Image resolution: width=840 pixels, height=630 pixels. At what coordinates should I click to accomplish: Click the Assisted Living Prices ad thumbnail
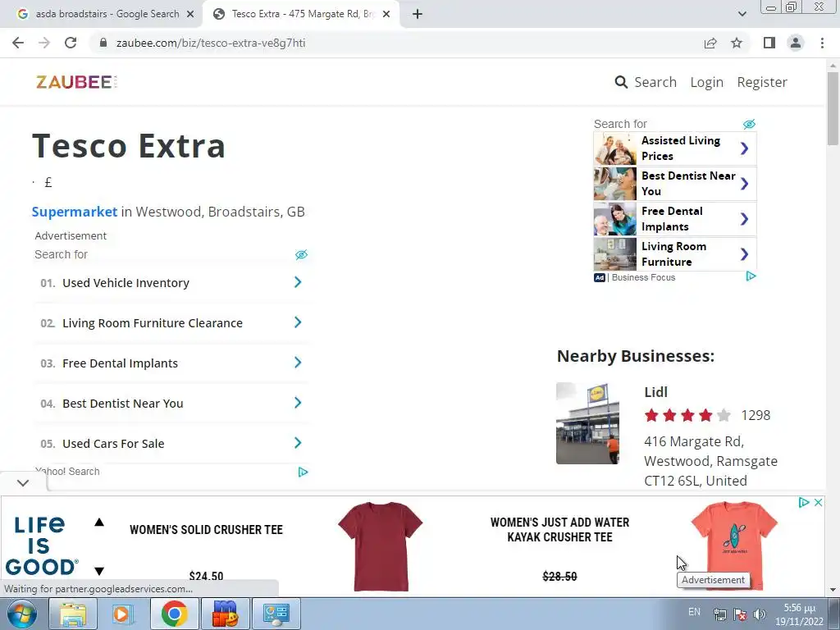[615, 148]
